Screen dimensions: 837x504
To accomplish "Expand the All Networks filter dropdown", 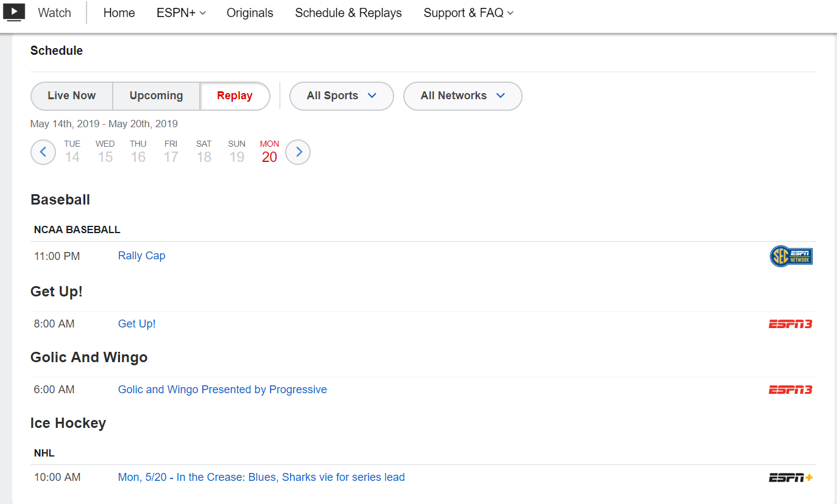I will [x=463, y=96].
